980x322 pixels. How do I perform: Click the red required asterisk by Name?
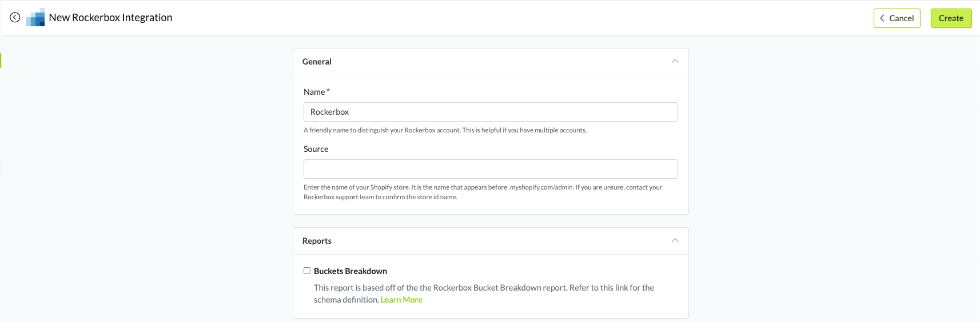pos(328,91)
